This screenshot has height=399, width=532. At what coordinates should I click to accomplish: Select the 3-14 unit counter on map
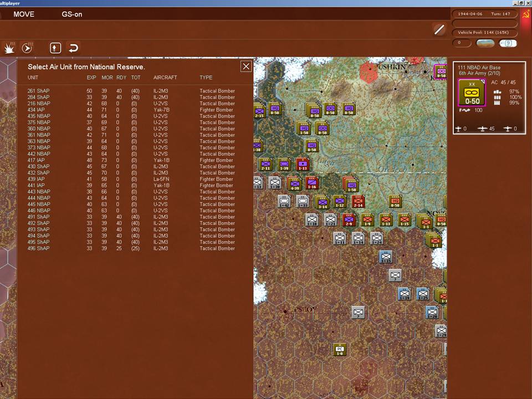(x=322, y=203)
